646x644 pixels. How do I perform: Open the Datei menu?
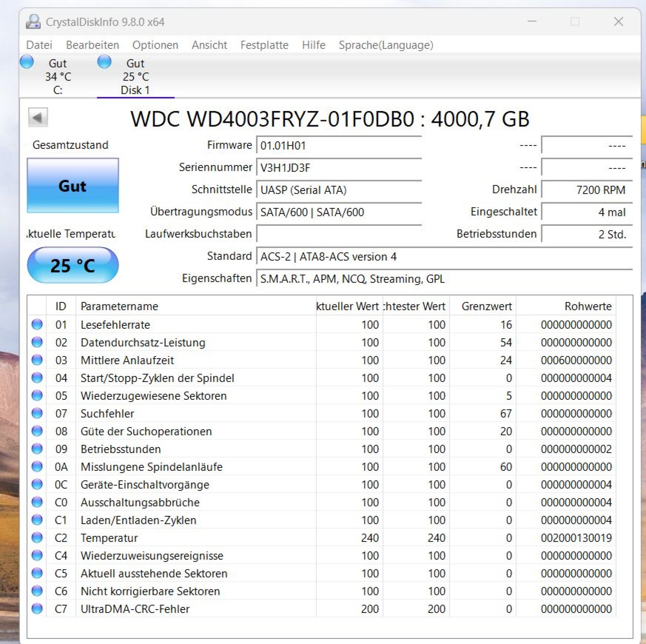(x=39, y=45)
